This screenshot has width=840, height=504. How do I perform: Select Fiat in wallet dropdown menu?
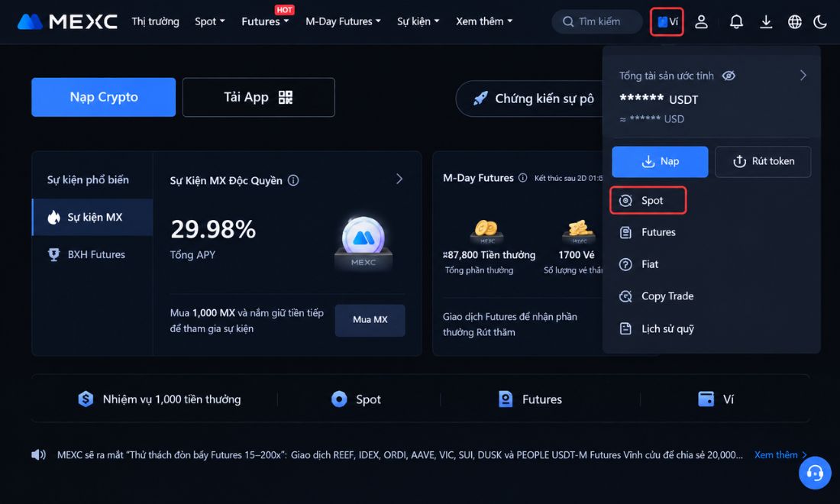point(638,264)
